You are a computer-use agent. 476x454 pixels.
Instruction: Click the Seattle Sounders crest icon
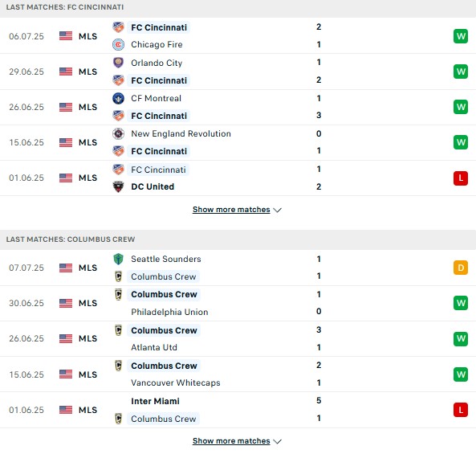point(118,260)
